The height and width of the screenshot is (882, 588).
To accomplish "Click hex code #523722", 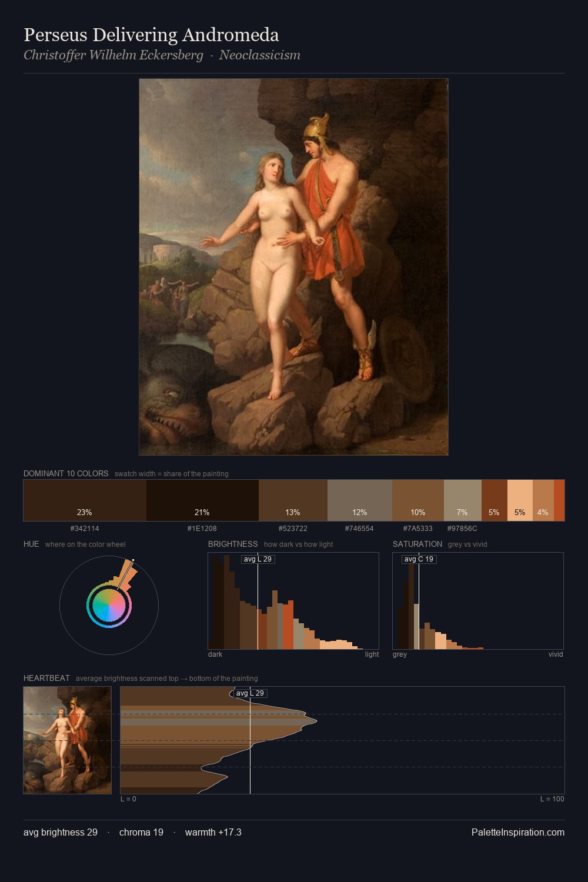I will pos(293,529).
